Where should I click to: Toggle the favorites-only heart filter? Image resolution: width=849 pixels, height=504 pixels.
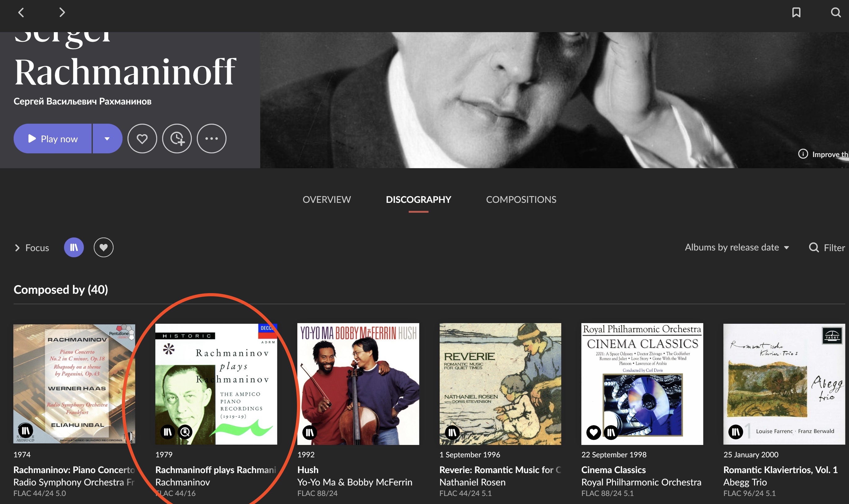103,247
